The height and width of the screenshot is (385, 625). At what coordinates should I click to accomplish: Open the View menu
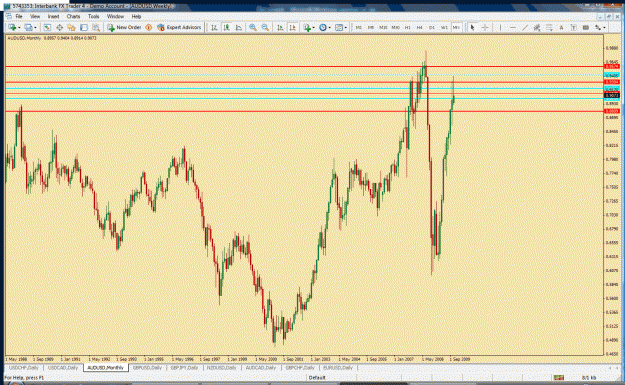35,16
